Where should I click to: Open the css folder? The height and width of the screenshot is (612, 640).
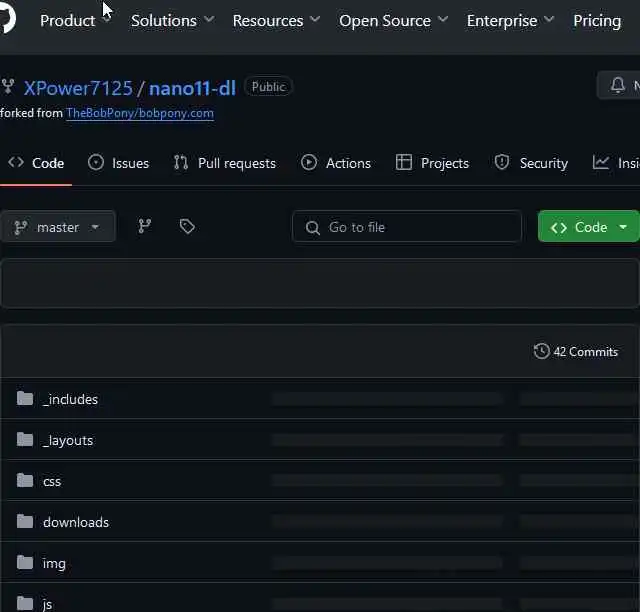pyautogui.click(x=52, y=481)
